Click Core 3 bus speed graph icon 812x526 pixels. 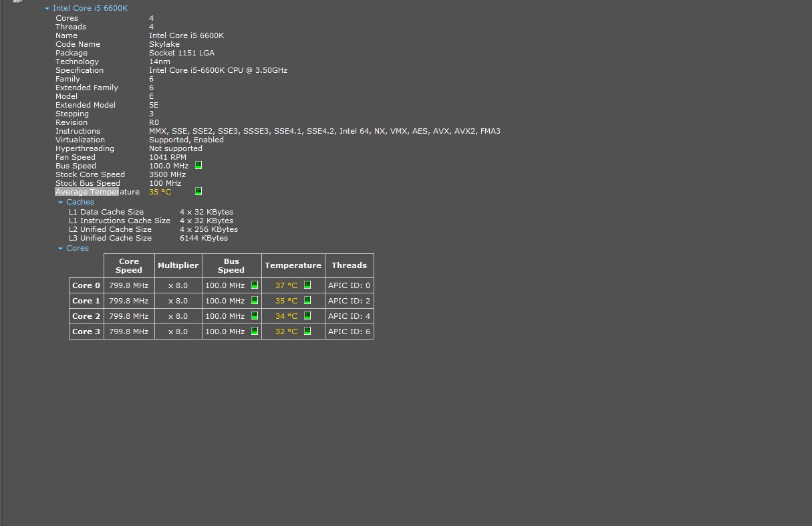coord(254,332)
